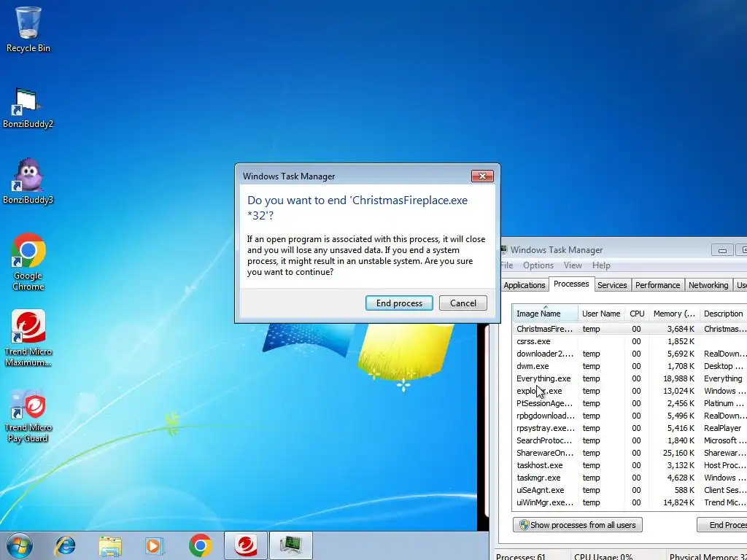Select the rpsystray.exe process

point(630,427)
